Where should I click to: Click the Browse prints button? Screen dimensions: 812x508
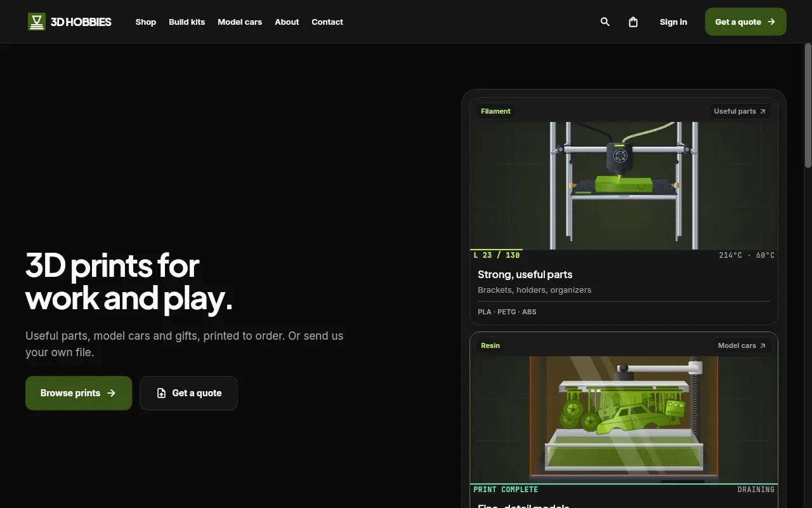(x=79, y=393)
